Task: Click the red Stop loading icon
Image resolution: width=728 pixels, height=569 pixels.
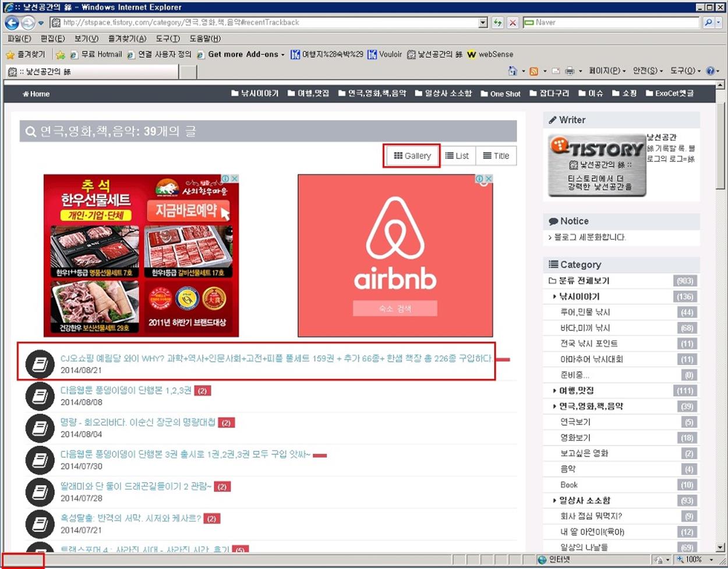Action: pyautogui.click(x=513, y=23)
